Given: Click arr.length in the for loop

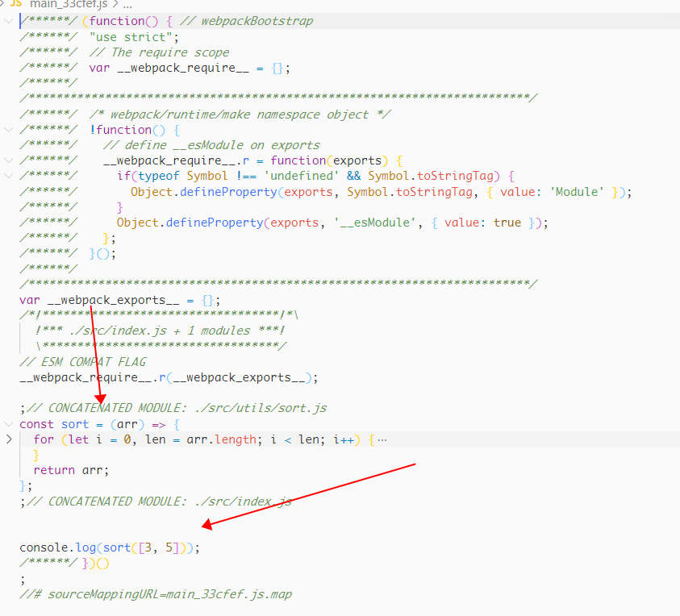Looking at the screenshot, I should point(221,439).
